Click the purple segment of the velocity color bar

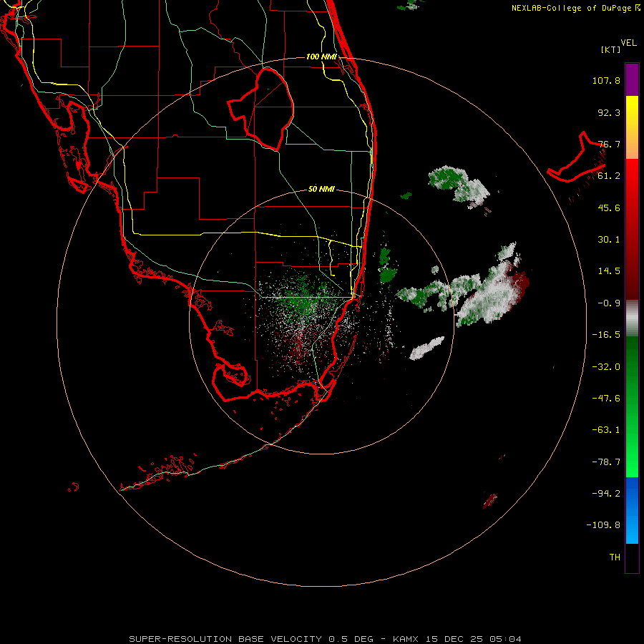tap(632, 79)
